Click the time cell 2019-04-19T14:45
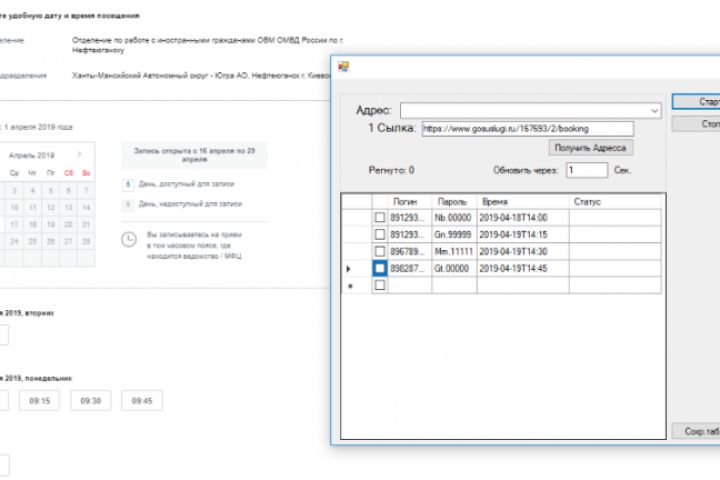The image size is (720, 480). 523,269
